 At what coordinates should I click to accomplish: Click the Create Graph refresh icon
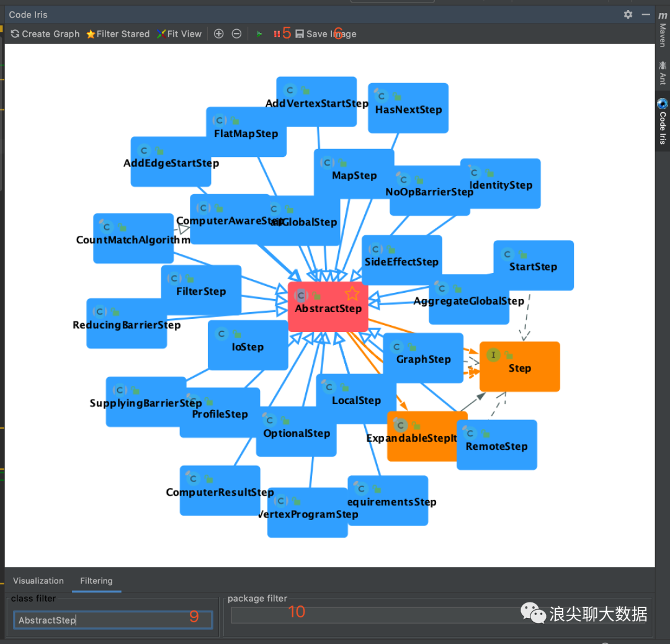tap(14, 34)
